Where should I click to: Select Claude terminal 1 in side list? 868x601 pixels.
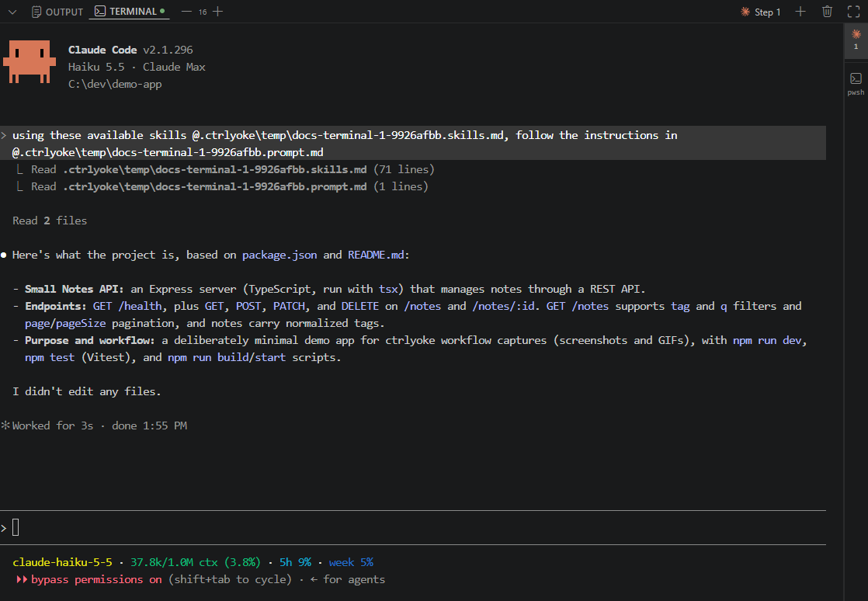tap(856, 40)
